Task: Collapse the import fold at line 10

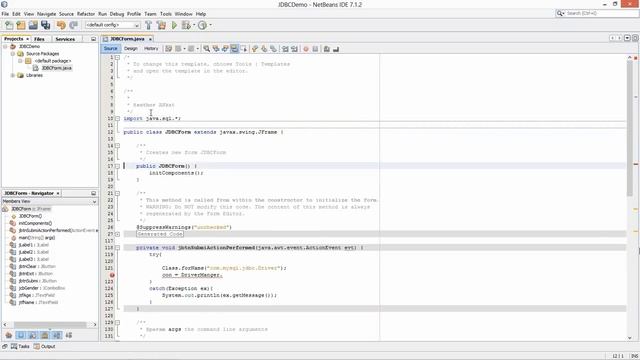Action: [x=117, y=119]
